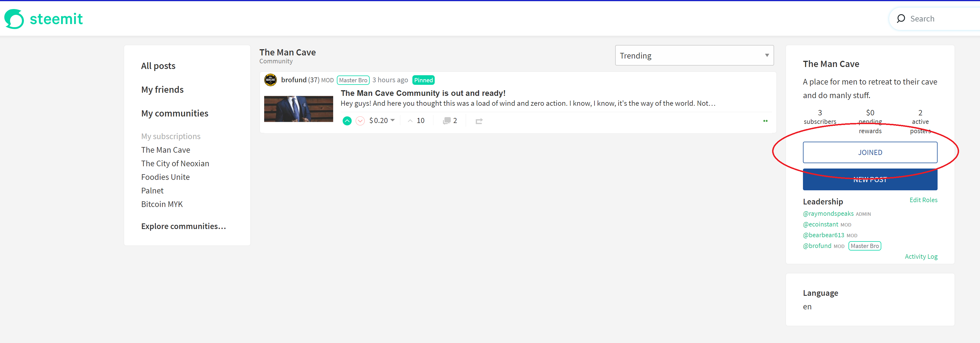Viewport: 980px width, 343px height.
Task: Upvote the Man Cave Community post
Action: tap(346, 121)
